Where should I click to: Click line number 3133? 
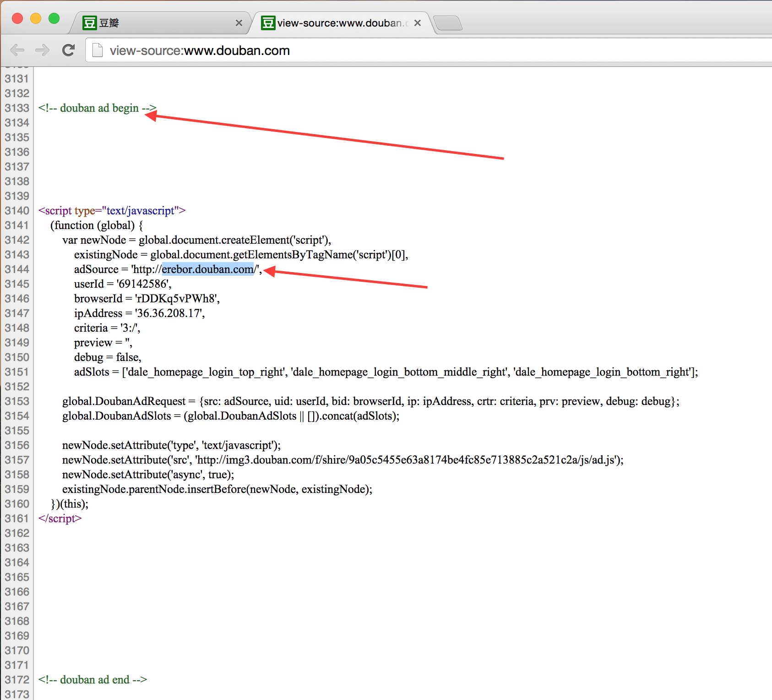pos(17,108)
